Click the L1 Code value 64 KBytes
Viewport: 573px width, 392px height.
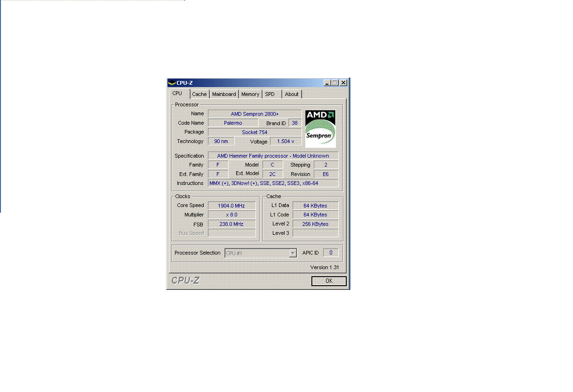(x=315, y=215)
